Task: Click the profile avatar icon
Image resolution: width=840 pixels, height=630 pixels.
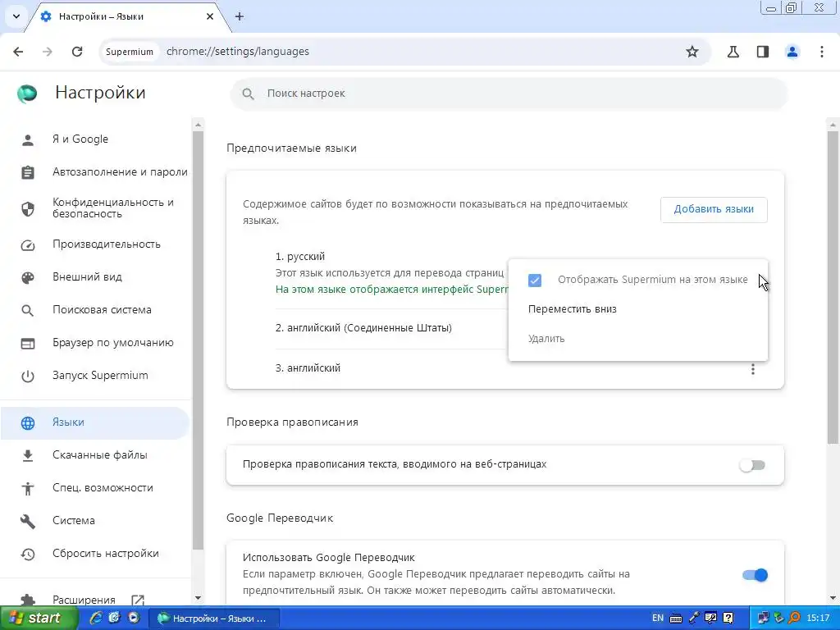Action: [x=792, y=52]
